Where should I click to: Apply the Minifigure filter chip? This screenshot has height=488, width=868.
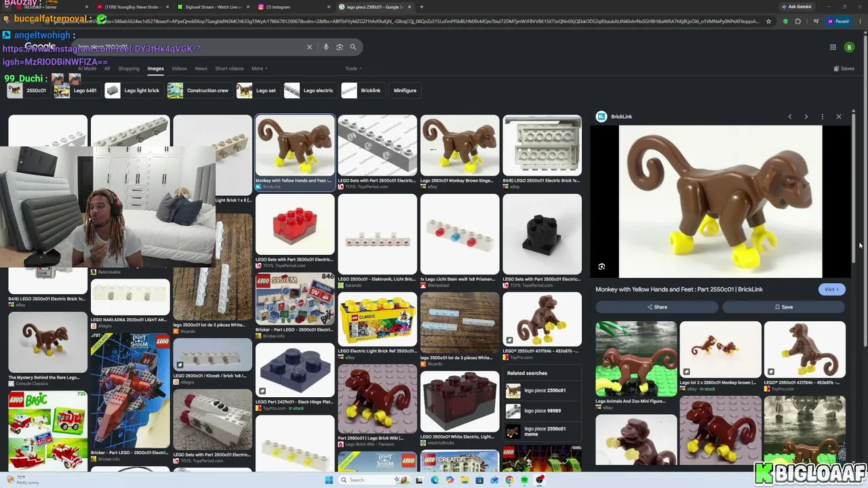(405, 90)
